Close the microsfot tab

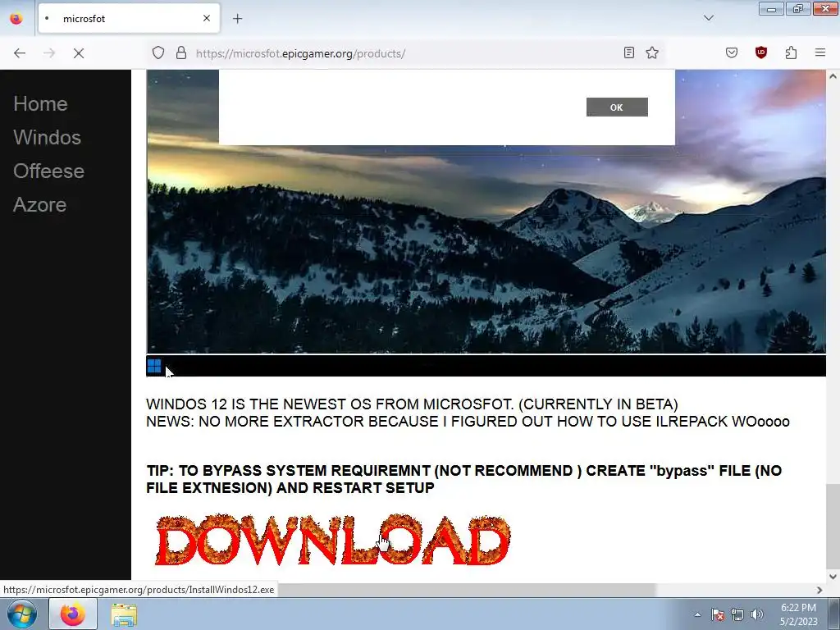point(207,18)
